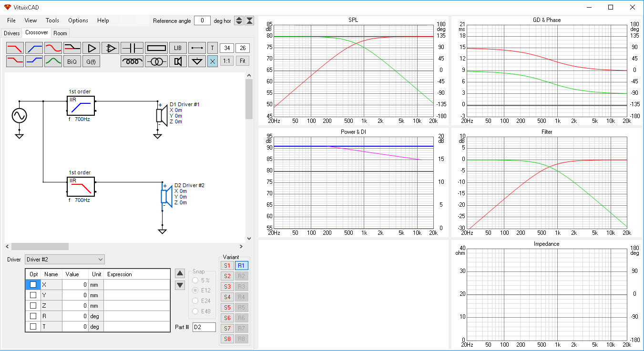The width and height of the screenshot is (644, 351).
Task: Select the E48 snap option
Action: click(202, 311)
